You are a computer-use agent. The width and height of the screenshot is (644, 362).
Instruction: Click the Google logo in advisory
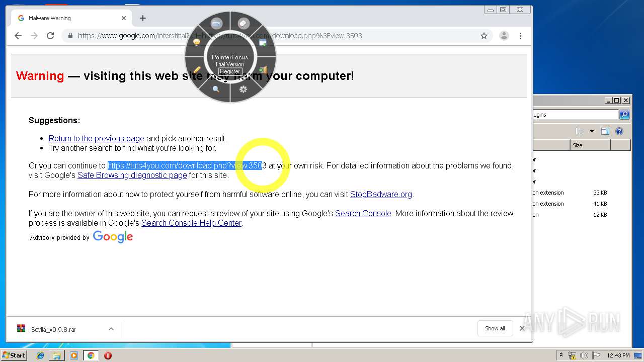click(x=113, y=237)
